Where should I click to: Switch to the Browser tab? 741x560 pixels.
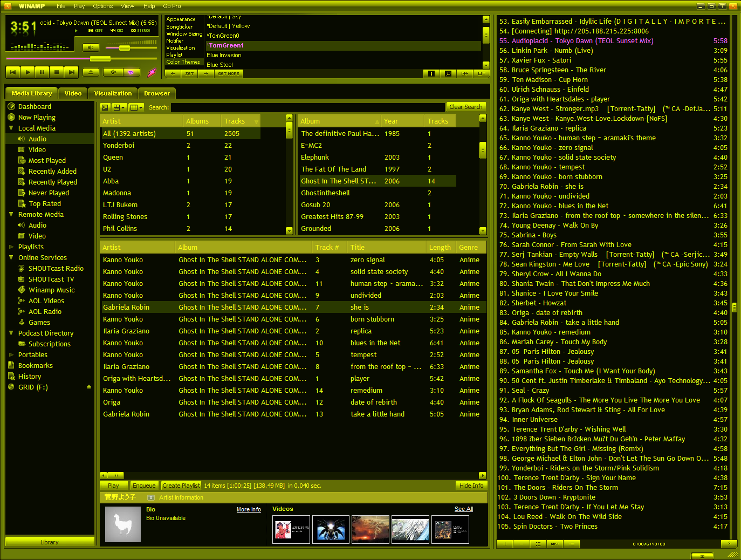point(157,93)
